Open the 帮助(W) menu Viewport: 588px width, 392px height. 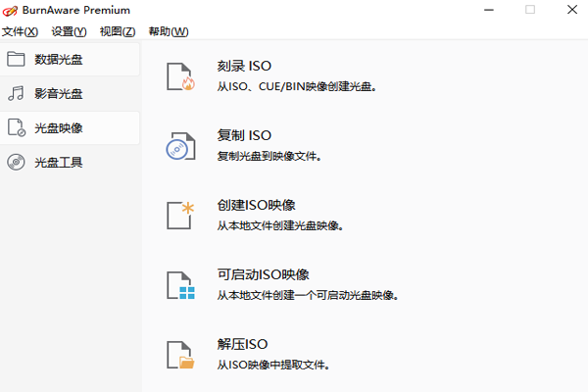point(169,31)
